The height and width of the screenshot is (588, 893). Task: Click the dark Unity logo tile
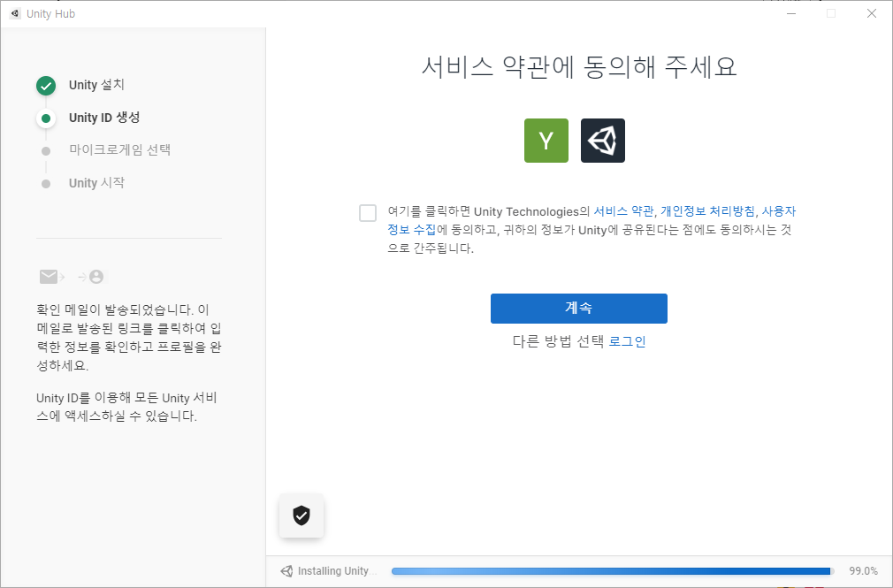tap(602, 141)
